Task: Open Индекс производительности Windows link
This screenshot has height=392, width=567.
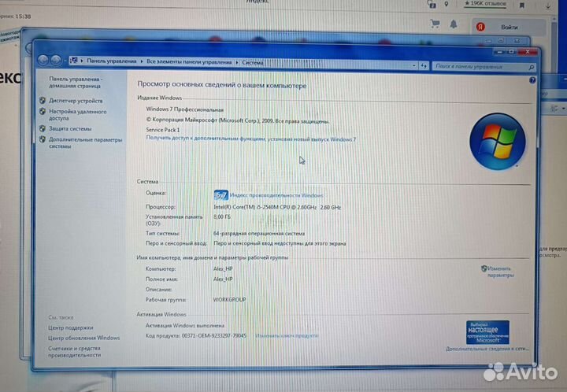Action: [276, 195]
